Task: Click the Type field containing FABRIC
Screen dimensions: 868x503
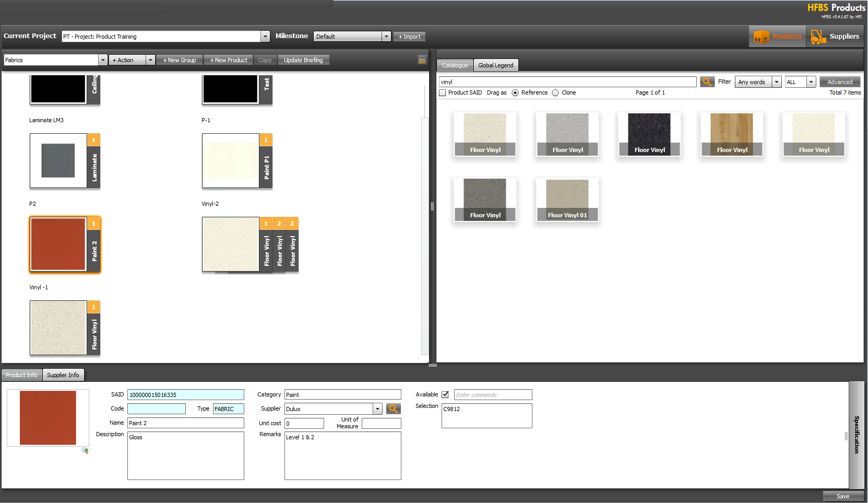Action: pos(228,409)
